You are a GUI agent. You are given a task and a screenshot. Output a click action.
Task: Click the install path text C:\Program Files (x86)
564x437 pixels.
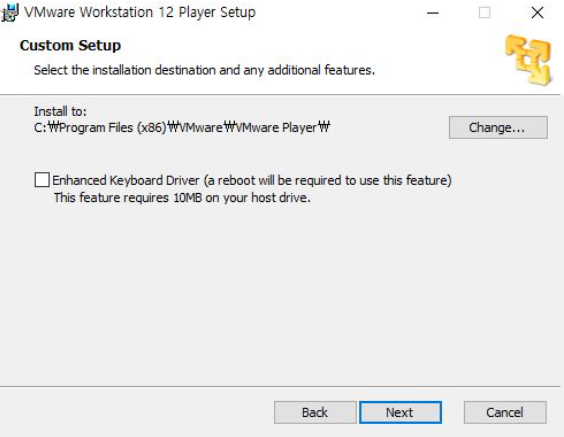pyautogui.click(x=182, y=127)
